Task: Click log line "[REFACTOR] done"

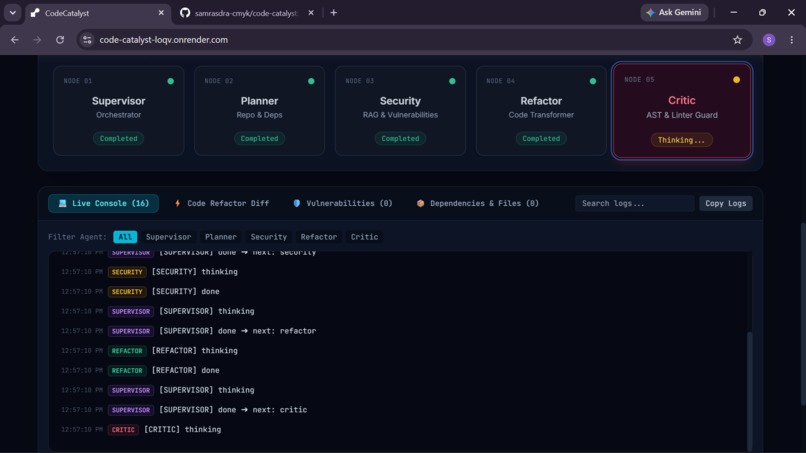Action: [186, 370]
